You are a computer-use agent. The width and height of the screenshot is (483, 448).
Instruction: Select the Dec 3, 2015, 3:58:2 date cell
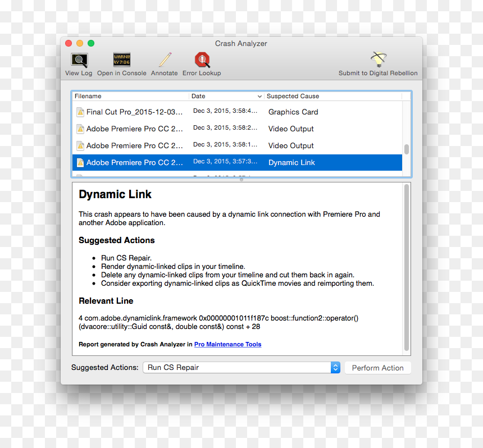225,128
